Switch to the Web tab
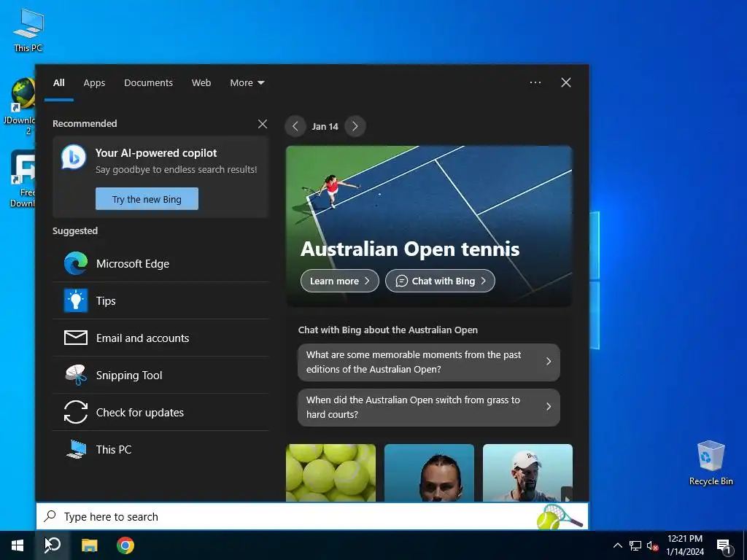Screen dimensions: 747x560 201,82
